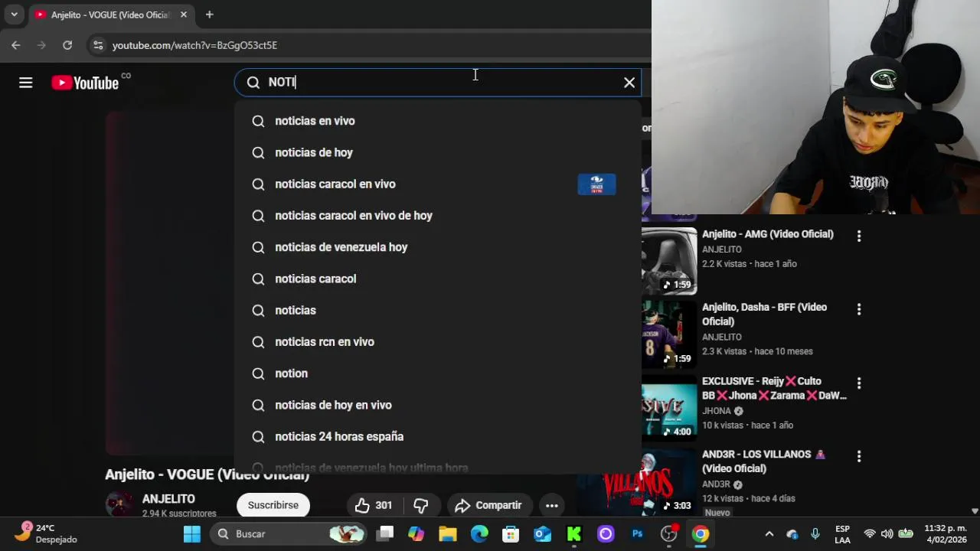
Task: Open options menu for BFF video
Action: coord(859,309)
